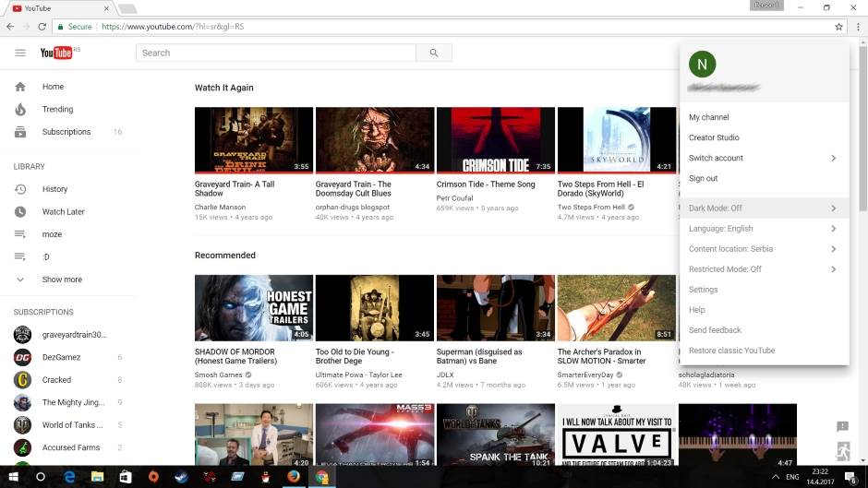Screen dimensions: 868x488
Task: Open Cracked channel avatar
Action: click(x=22, y=379)
